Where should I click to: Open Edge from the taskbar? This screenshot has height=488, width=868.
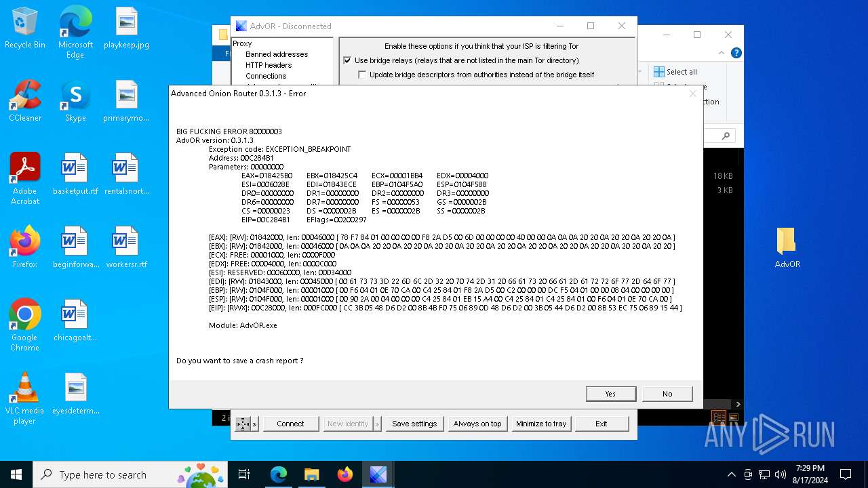tap(279, 474)
